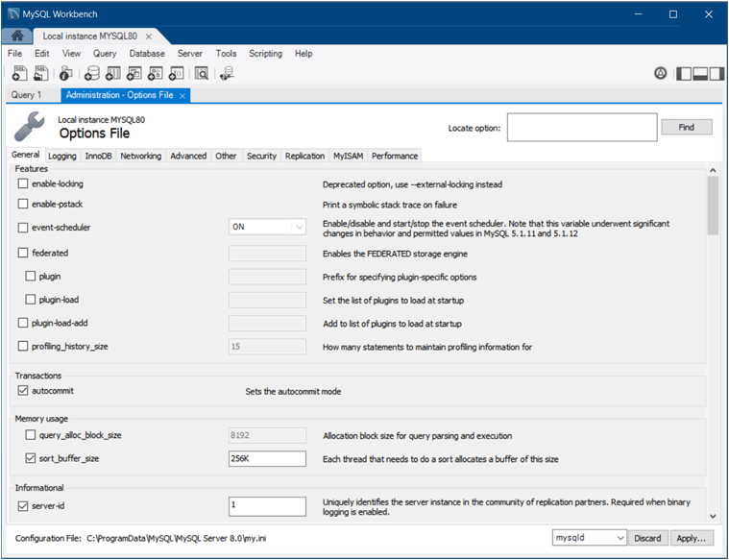Image resolution: width=729 pixels, height=560 pixels.
Task: Tick the federated storage engine checkbox
Action: pos(23,253)
